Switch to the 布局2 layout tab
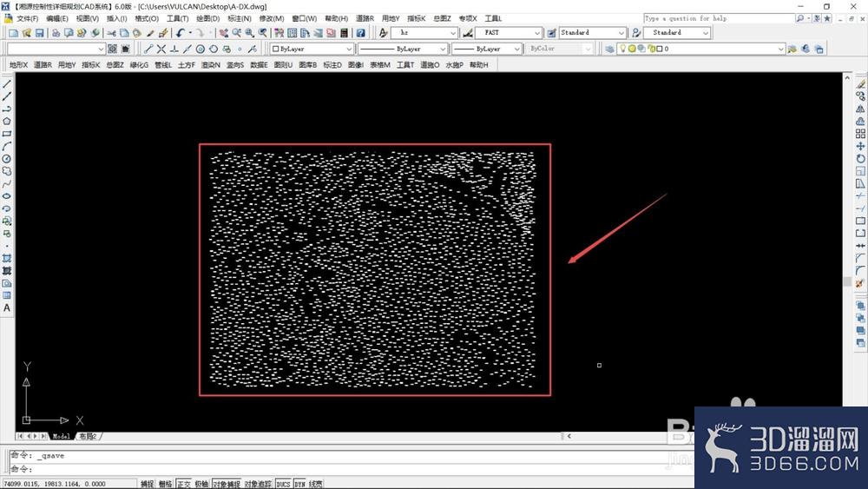 88,436
